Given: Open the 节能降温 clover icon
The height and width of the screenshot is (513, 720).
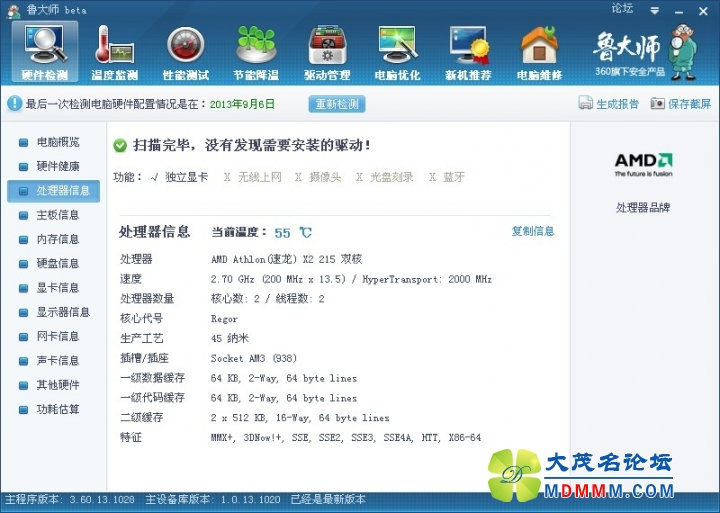Looking at the screenshot, I should pos(256,51).
